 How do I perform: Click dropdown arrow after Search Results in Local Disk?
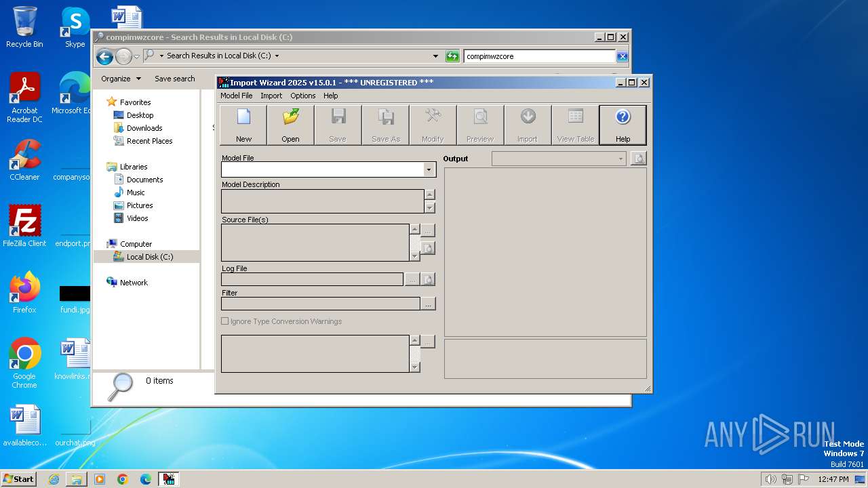277,56
